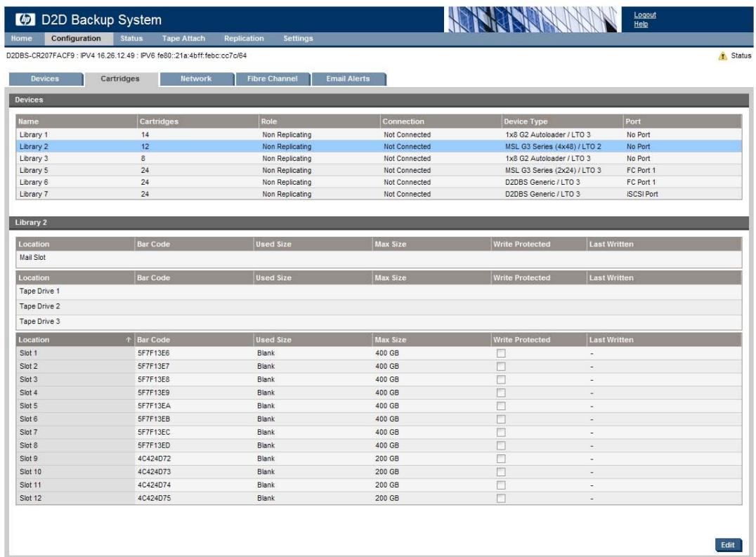Click the Tape Drive 2 row
The image size is (756, 557).
(379, 306)
